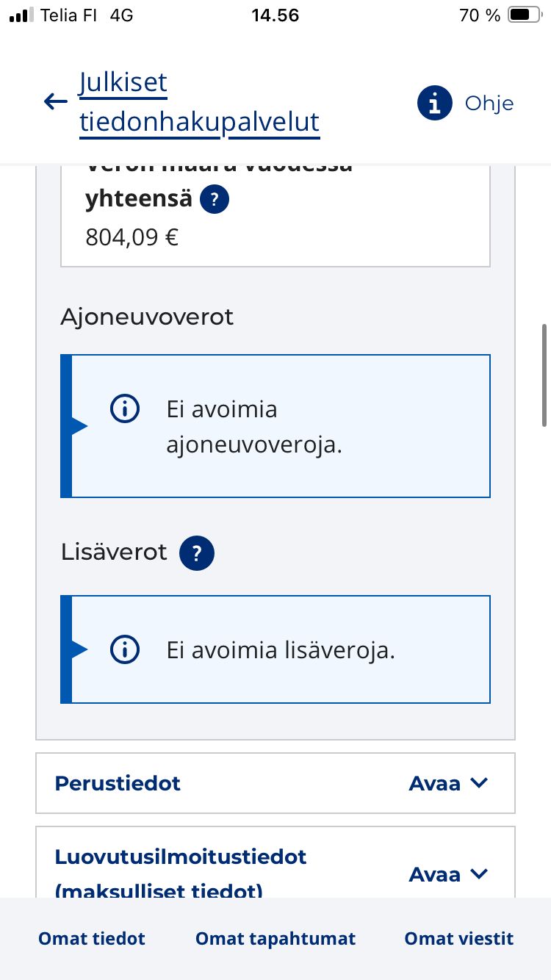Viewport: 551px width, 980px height.
Task: Open Omat tiedot tab
Action: pos(92,938)
